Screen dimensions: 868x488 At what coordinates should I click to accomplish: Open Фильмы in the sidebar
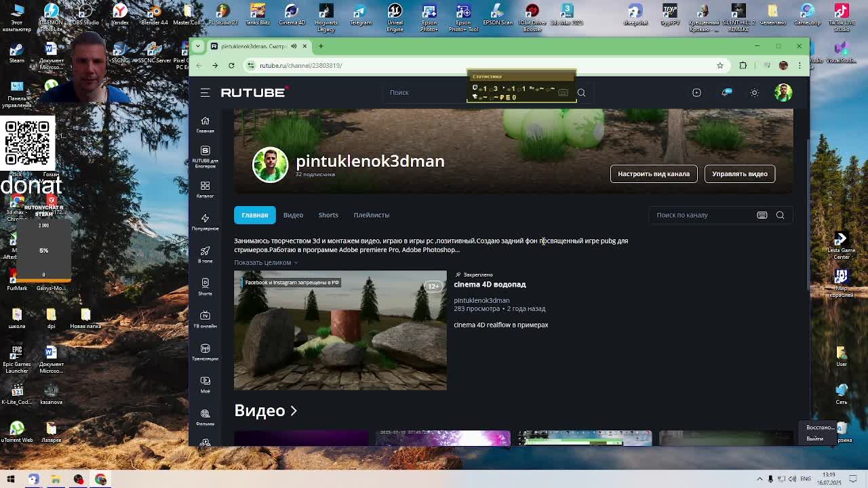205,417
